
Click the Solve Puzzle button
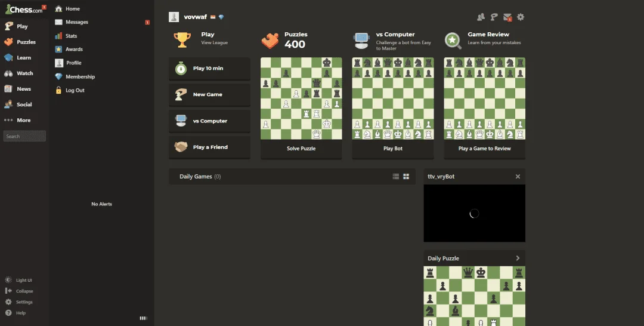tap(301, 149)
